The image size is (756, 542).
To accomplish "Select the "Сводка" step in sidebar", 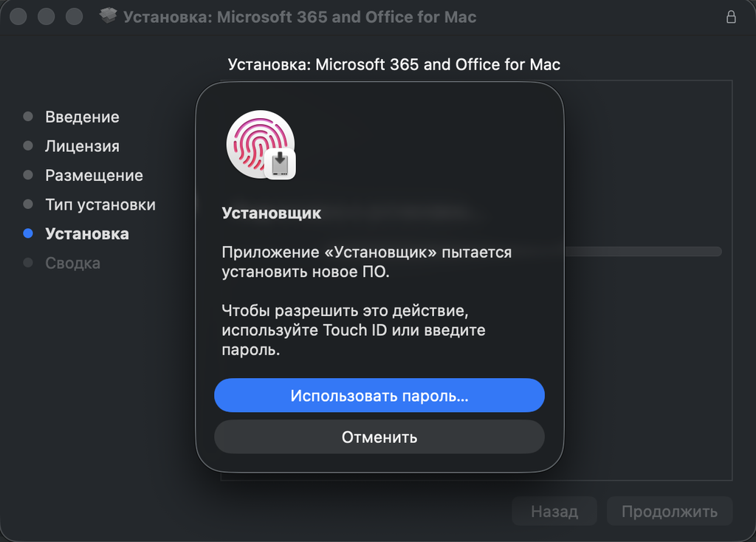I will (73, 264).
